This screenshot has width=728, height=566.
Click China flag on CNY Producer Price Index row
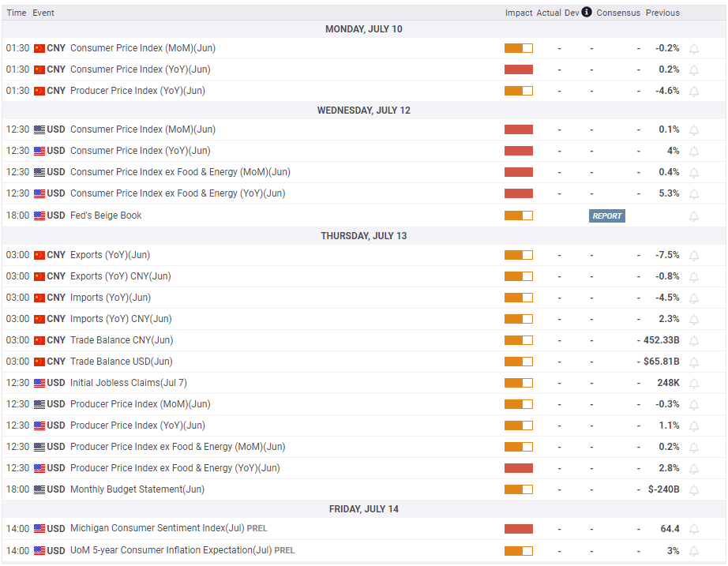tap(39, 91)
